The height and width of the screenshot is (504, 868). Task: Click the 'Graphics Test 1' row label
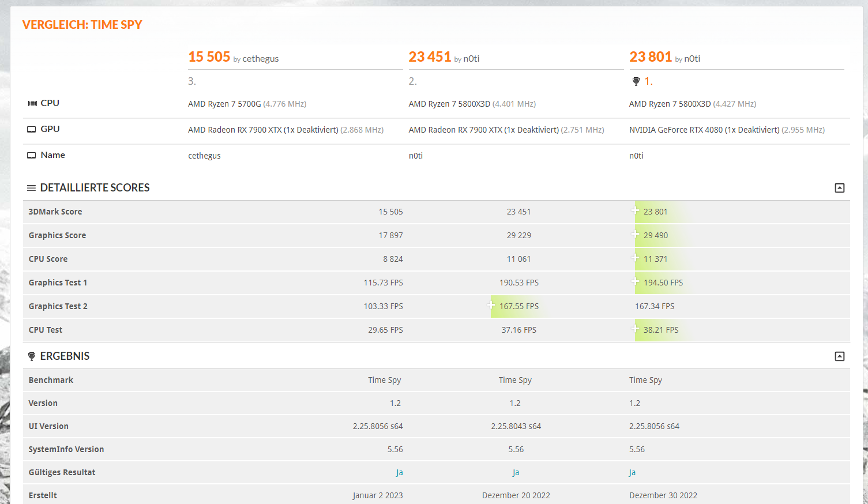pyautogui.click(x=58, y=283)
